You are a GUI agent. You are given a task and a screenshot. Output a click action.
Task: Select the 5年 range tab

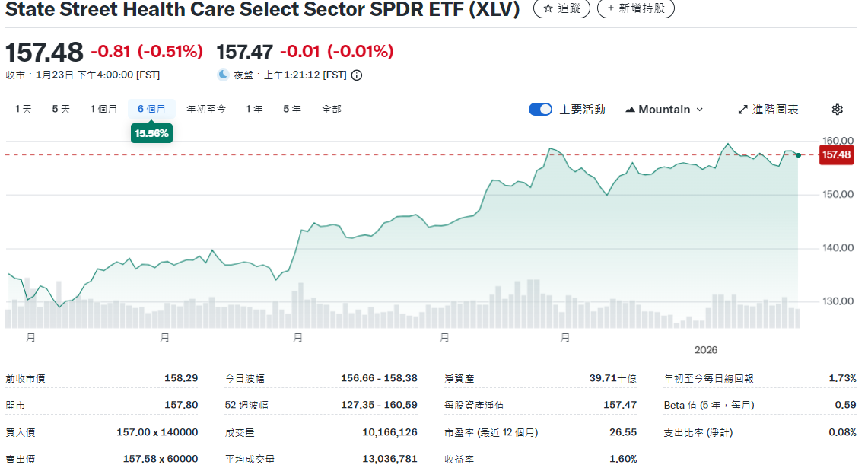pyautogui.click(x=292, y=109)
